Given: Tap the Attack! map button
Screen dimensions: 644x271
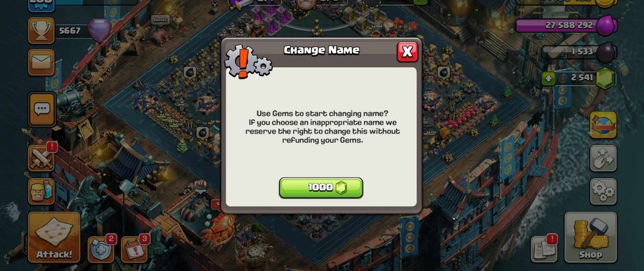Looking at the screenshot, I should [54, 237].
